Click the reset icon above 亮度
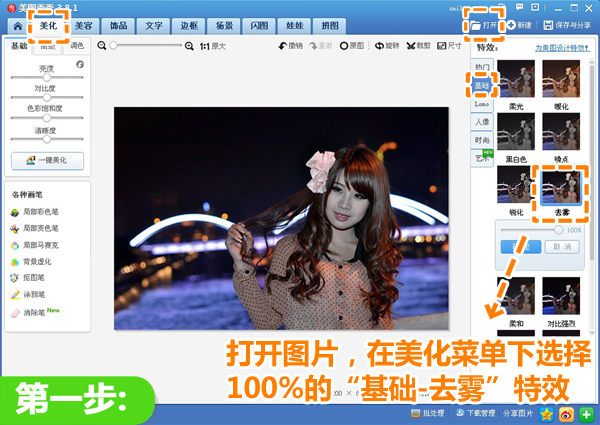Screen dimensions: 600x425 [x=80, y=64]
